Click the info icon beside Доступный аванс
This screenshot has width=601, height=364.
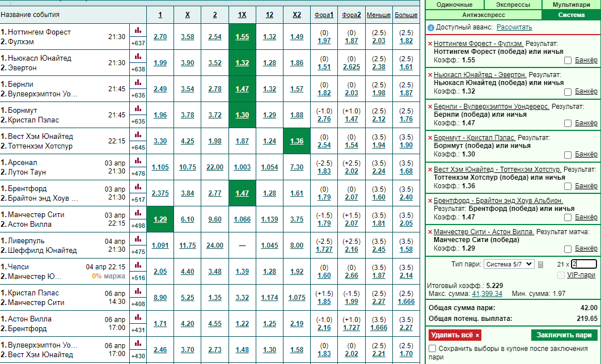click(431, 28)
